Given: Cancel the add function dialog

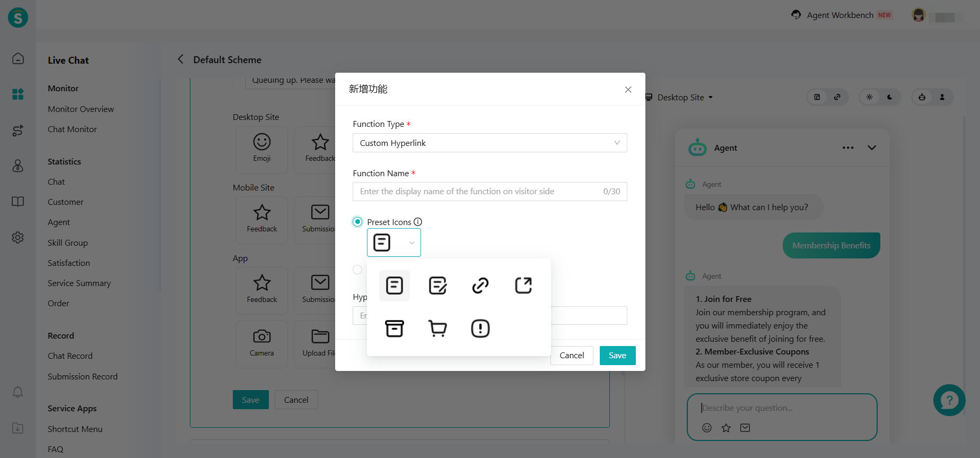Looking at the screenshot, I should 572,356.
